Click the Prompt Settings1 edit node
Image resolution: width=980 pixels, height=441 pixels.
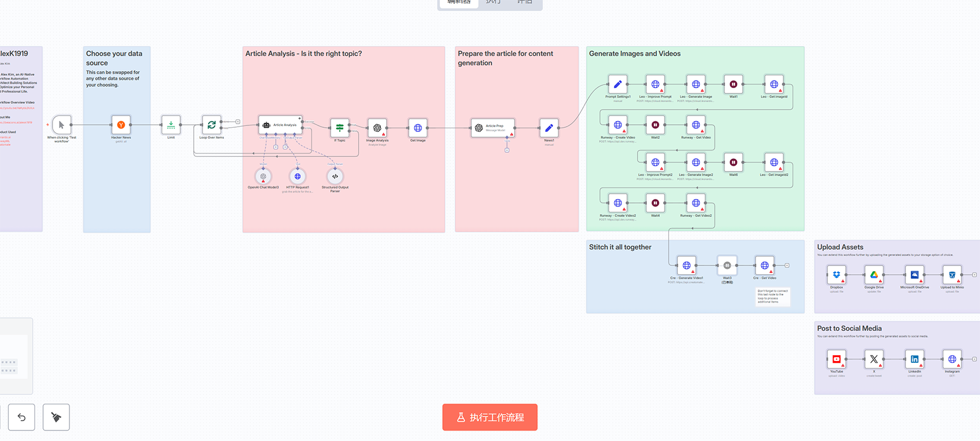(x=618, y=85)
